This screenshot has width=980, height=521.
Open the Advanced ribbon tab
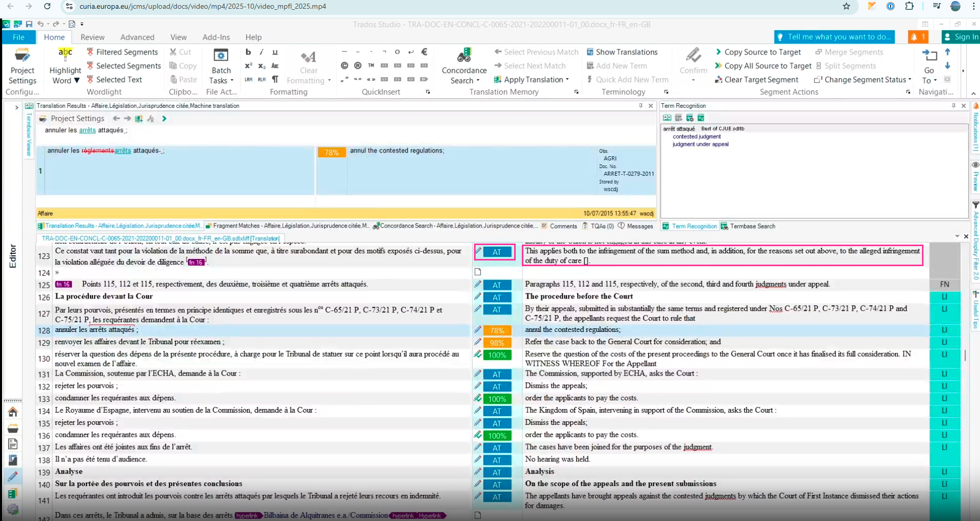137,37
